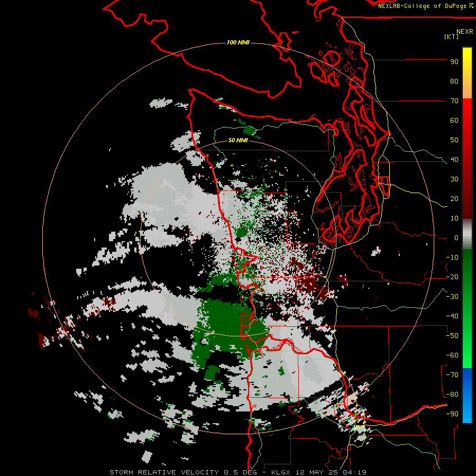Click the 40 value on the velocity scale
Image resolution: width=476 pixels, height=476 pixels.
pos(454,160)
